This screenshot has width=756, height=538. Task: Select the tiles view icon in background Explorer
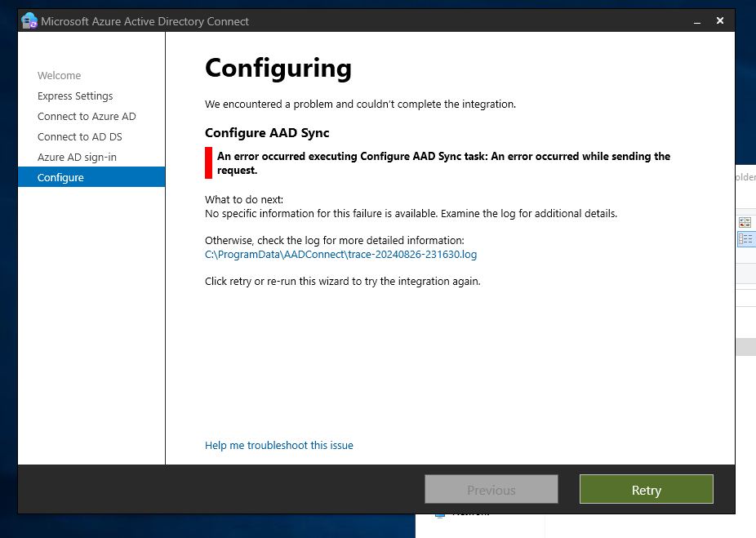coord(744,221)
